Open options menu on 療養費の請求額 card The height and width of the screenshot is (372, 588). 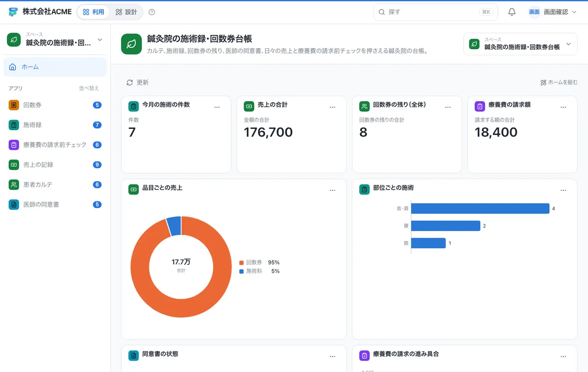563,107
